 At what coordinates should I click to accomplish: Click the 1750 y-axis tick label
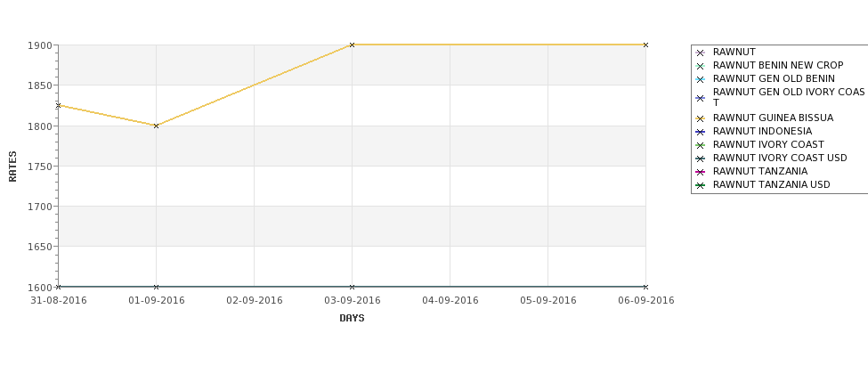pos(40,167)
